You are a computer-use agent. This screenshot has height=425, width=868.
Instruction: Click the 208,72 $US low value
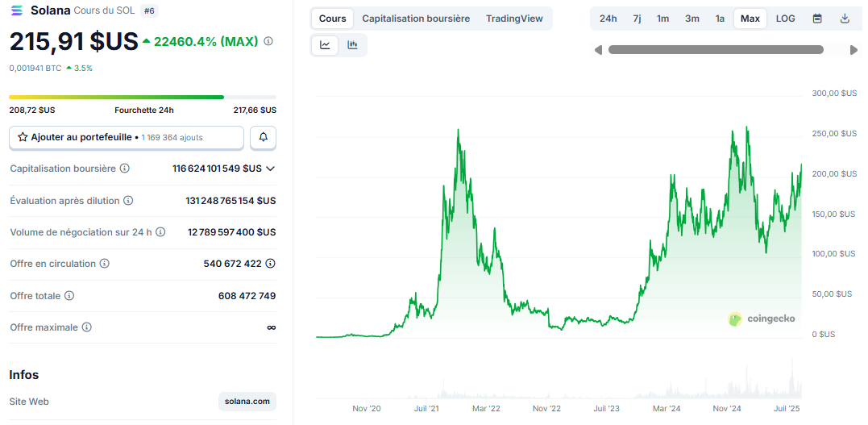click(32, 110)
